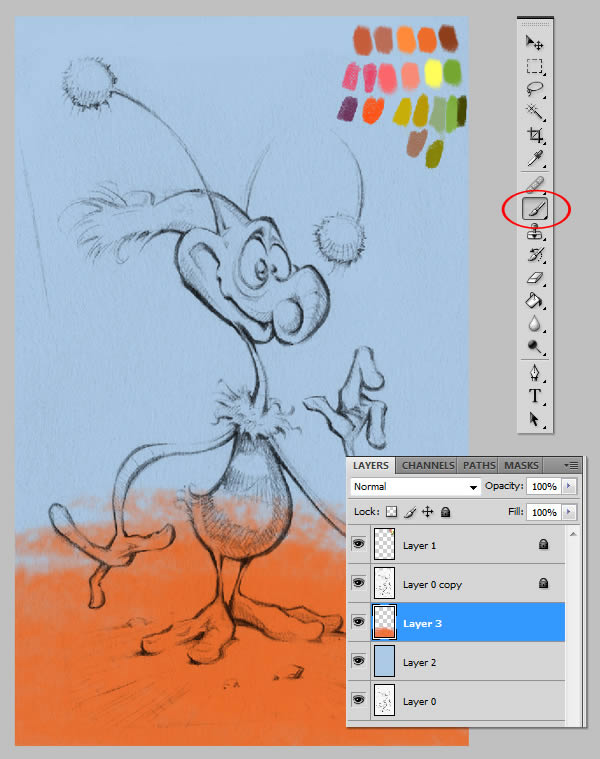Hide Layer 3 visibility eye
The width and height of the screenshot is (600, 759).
point(359,622)
